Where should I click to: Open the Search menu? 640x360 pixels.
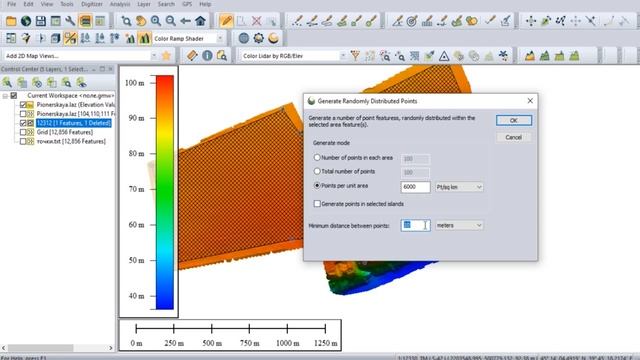pyautogui.click(x=166, y=4)
